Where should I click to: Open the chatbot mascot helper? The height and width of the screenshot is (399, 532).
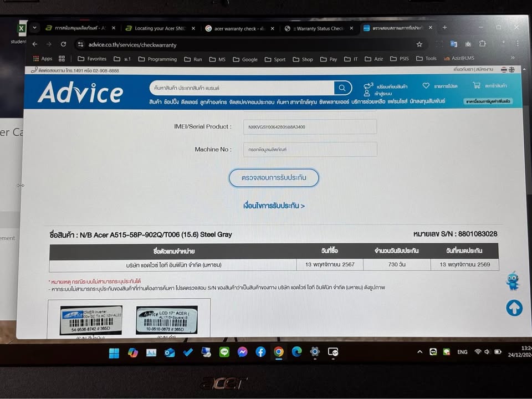click(513, 280)
